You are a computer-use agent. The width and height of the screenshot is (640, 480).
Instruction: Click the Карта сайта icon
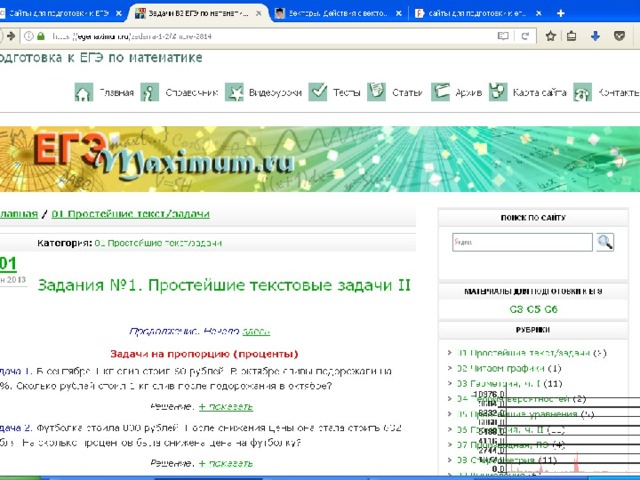coord(496,93)
